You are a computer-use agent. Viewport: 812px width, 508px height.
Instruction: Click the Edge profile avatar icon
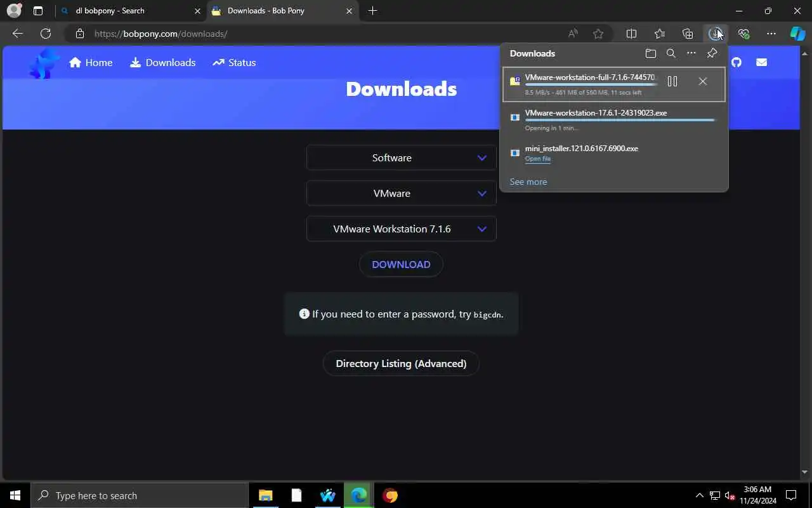pyautogui.click(x=14, y=11)
